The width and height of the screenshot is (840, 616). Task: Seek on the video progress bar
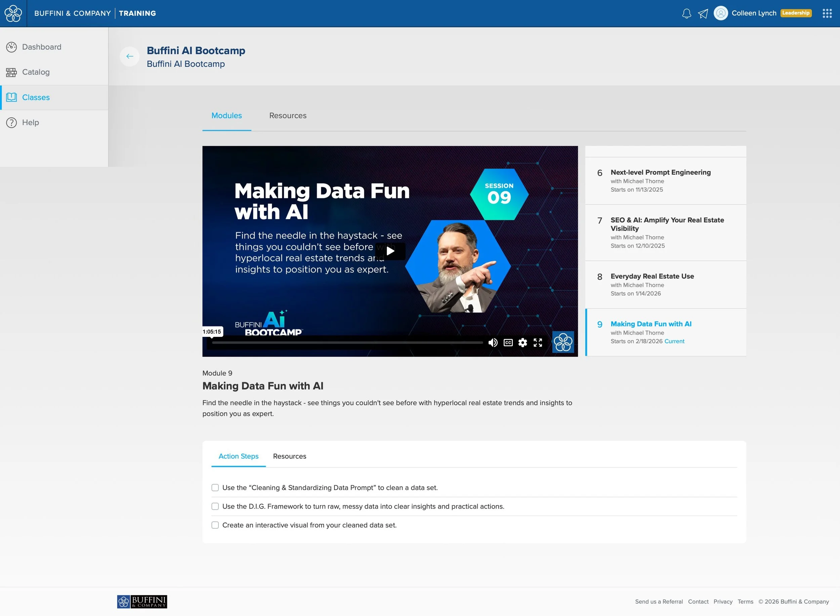(x=347, y=342)
